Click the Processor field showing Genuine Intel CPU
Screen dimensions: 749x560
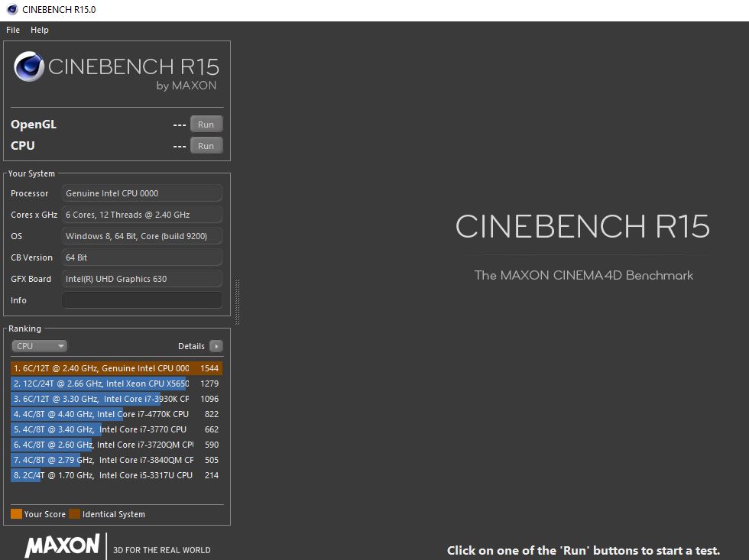[142, 193]
